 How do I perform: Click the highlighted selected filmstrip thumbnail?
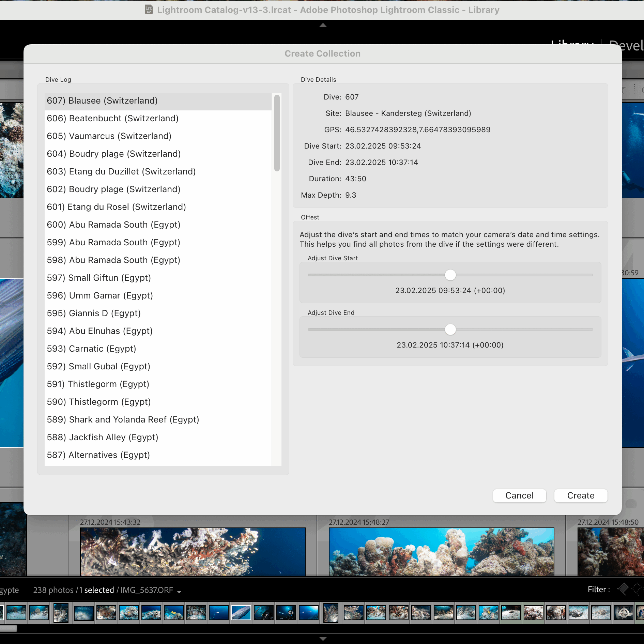(x=241, y=613)
